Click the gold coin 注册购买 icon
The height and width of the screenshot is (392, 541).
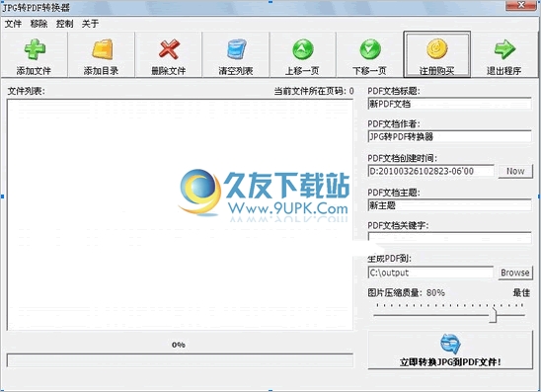click(437, 49)
